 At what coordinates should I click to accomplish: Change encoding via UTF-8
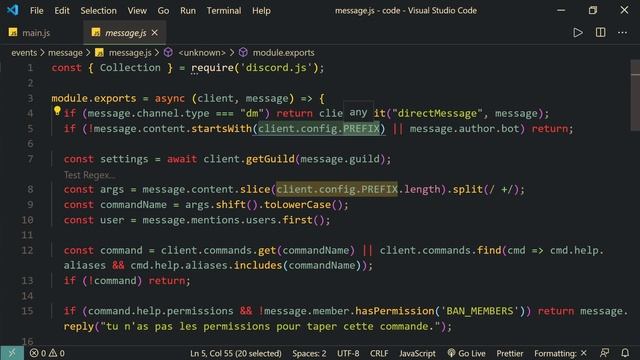(348, 353)
